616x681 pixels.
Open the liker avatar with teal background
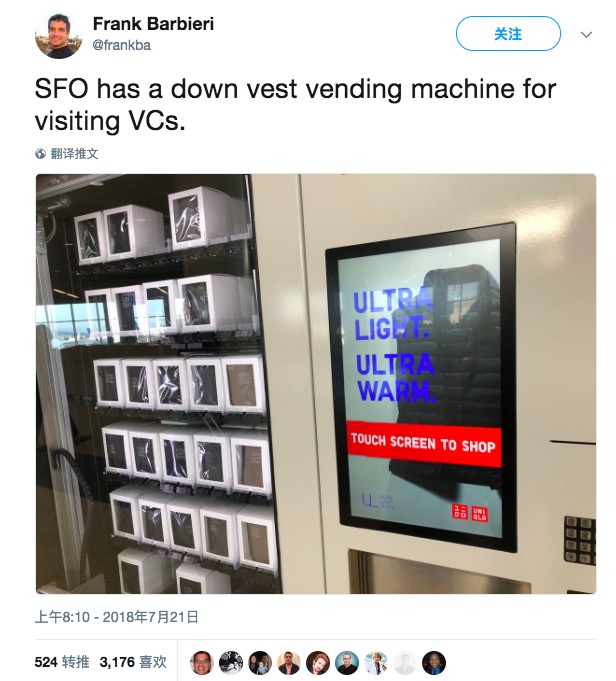(x=347, y=662)
